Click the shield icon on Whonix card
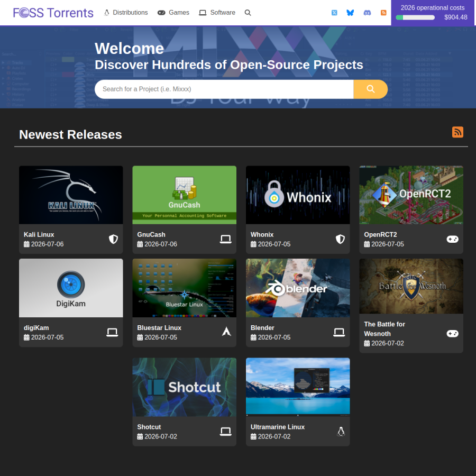The height and width of the screenshot is (476, 476). point(340,239)
